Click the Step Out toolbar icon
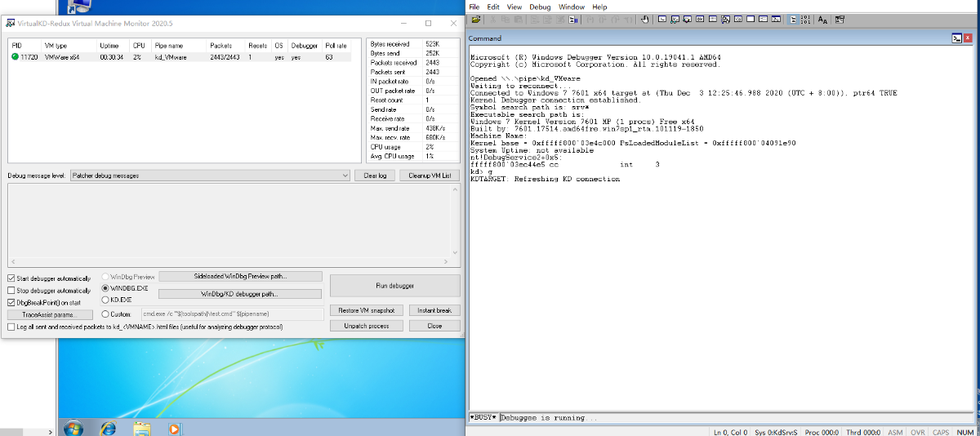980x436 pixels. pyautogui.click(x=616, y=20)
